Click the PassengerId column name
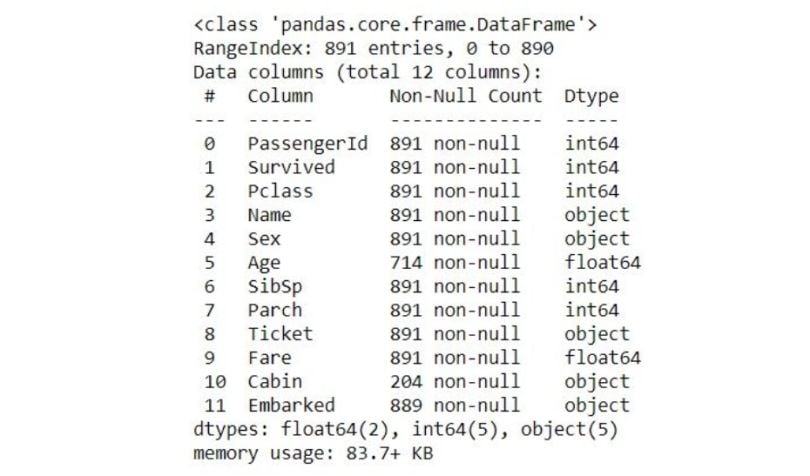The width and height of the screenshot is (810, 476). point(308,144)
